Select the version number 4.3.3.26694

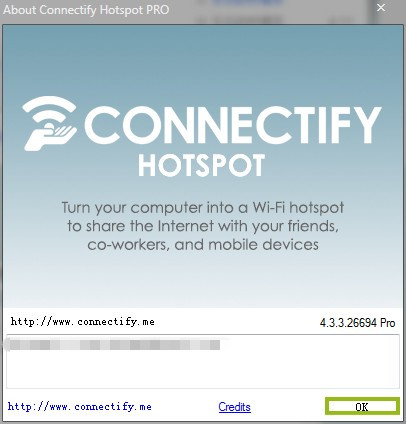348,323
